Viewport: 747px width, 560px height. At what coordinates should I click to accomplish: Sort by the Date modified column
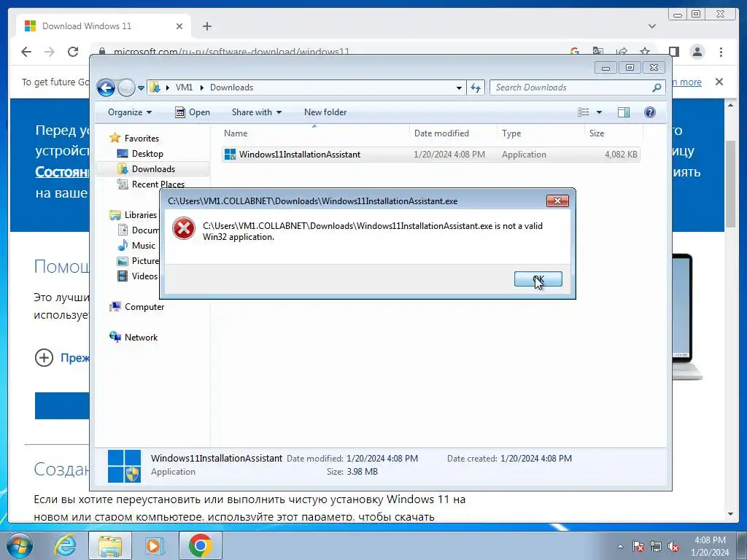(x=452, y=133)
